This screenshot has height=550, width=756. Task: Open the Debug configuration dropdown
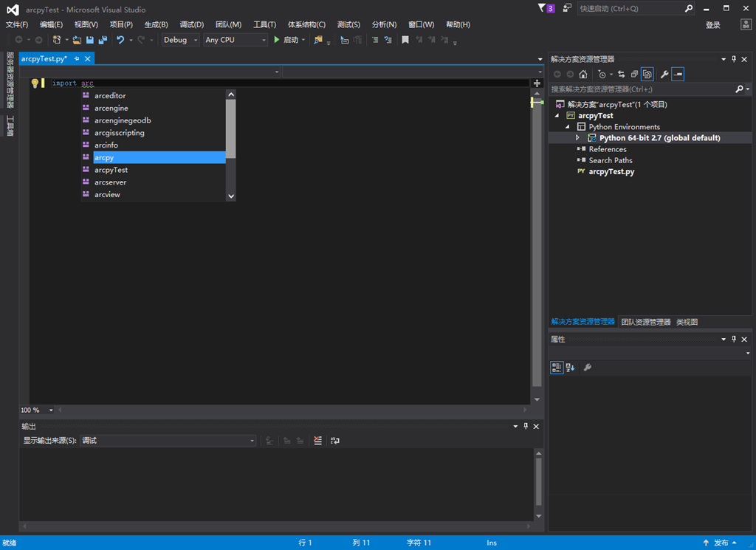180,40
